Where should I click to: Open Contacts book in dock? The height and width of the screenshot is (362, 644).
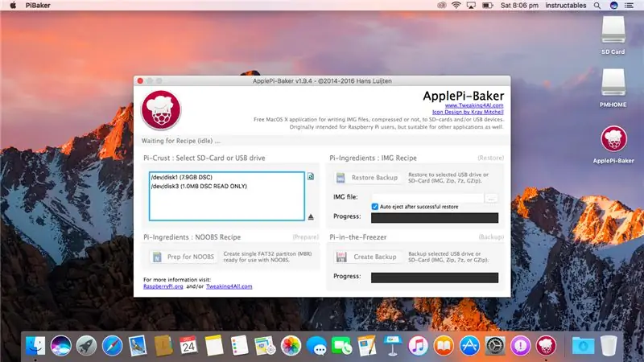(163, 346)
